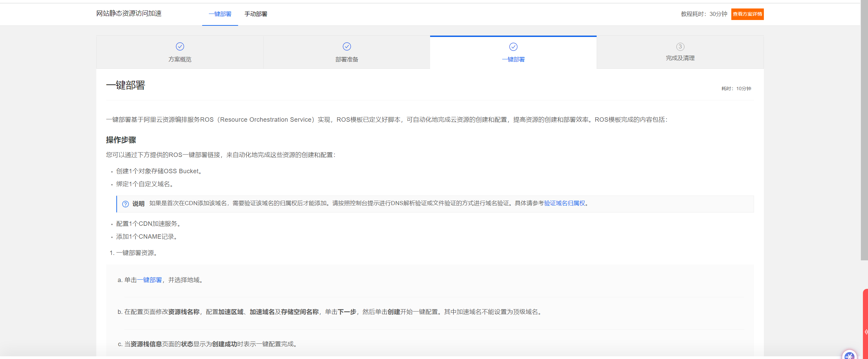Select the 一键部署 step tab
Image resolution: width=868 pixels, height=359 pixels.
(x=513, y=52)
